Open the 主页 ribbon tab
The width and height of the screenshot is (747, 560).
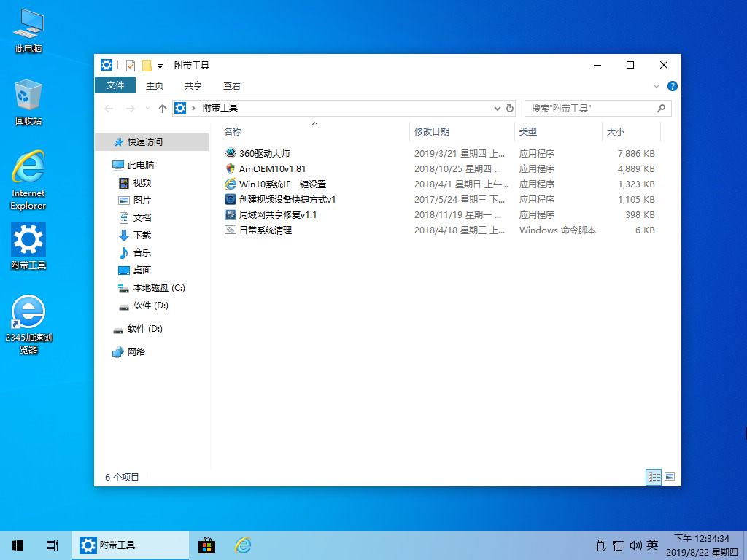pyautogui.click(x=155, y=86)
